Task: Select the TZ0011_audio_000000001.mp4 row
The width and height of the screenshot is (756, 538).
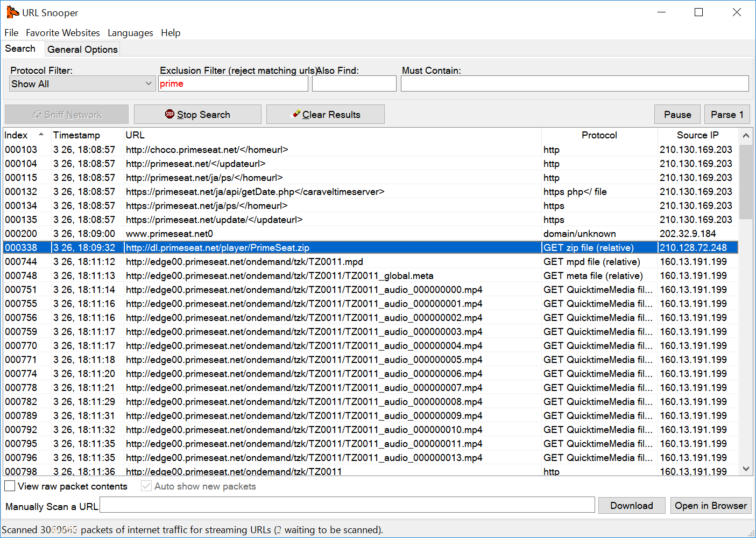Action: click(371, 304)
